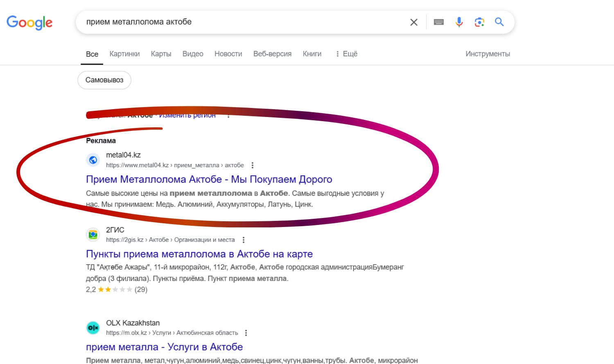Open options menu for metal04.kz ad

[253, 165]
